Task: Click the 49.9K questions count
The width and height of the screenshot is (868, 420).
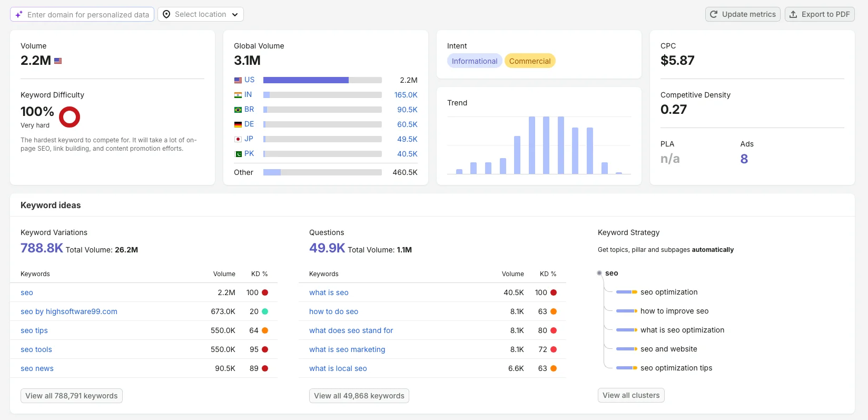Action: [327, 248]
